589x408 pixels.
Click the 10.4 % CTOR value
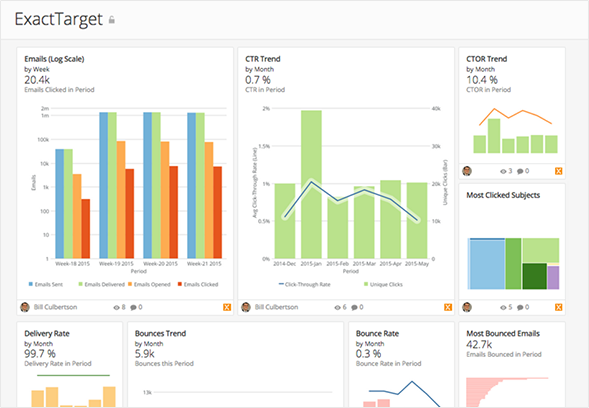(x=482, y=80)
